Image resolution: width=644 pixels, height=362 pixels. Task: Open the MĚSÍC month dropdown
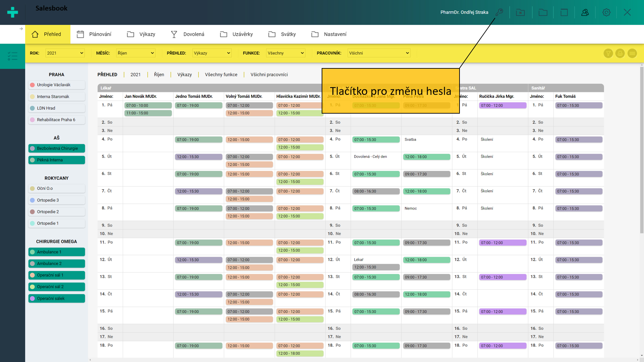coord(136,53)
